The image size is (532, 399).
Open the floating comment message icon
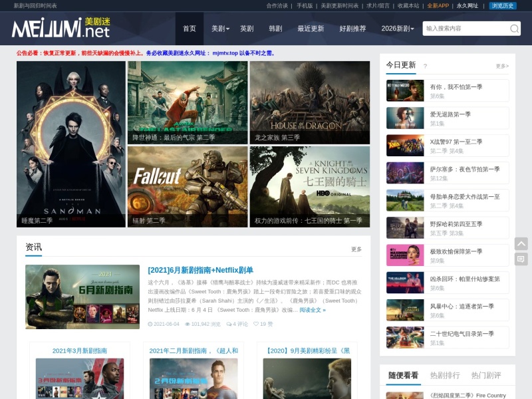pyautogui.click(x=521, y=259)
